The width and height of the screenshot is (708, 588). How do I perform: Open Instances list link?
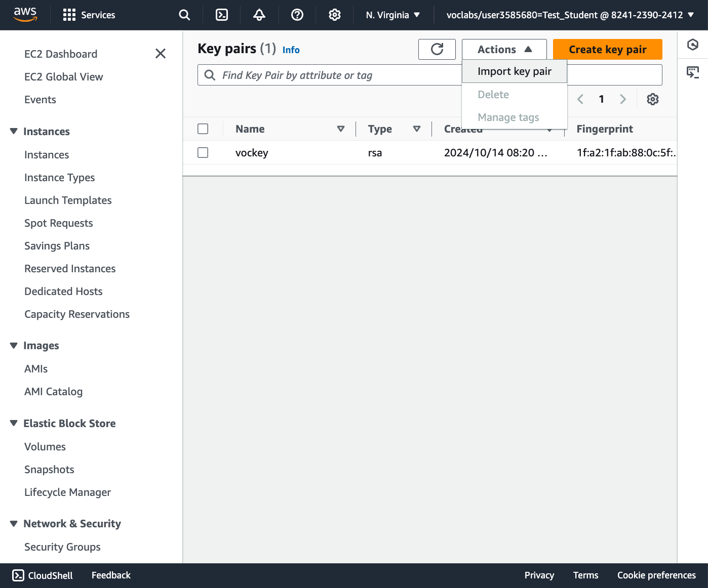[47, 155]
